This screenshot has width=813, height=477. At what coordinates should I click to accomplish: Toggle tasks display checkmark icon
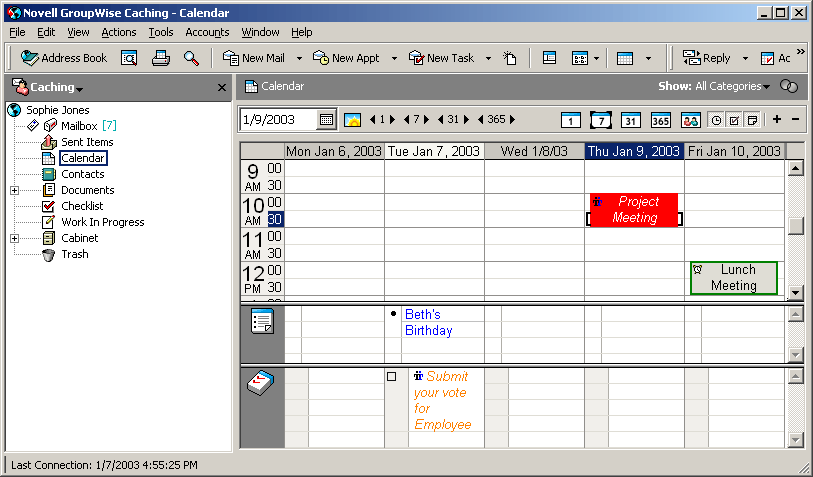[734, 120]
